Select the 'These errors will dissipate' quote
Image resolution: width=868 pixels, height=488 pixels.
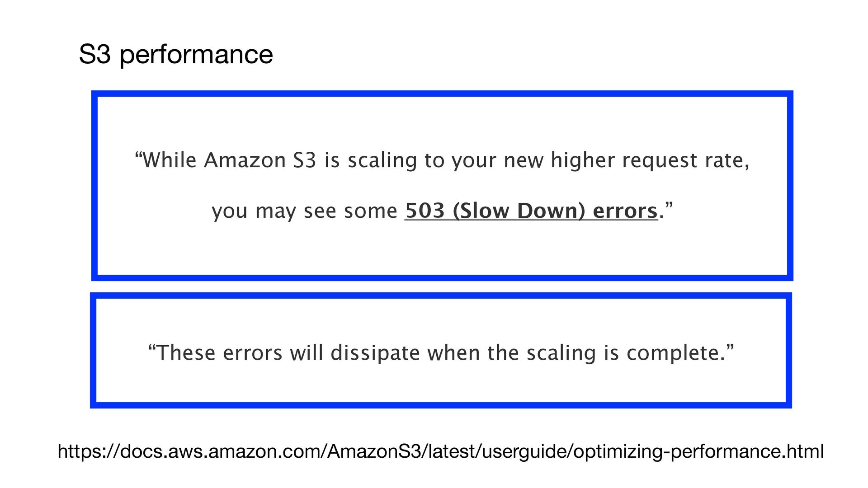coord(441,353)
